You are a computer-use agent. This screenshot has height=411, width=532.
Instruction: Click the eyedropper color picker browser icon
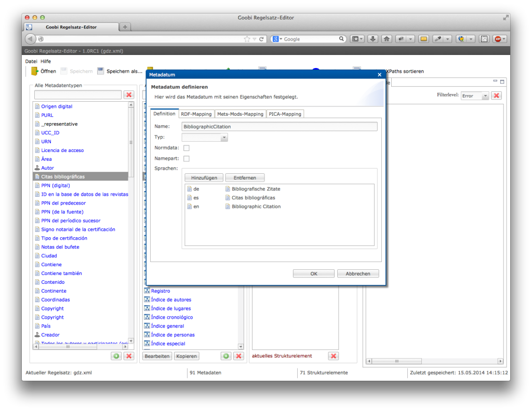[x=438, y=39]
